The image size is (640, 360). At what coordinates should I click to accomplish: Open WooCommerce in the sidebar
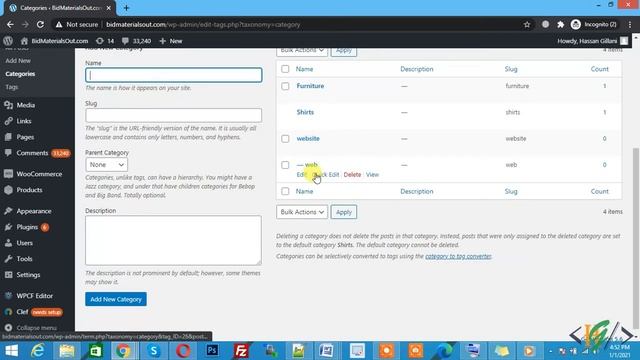(39, 174)
